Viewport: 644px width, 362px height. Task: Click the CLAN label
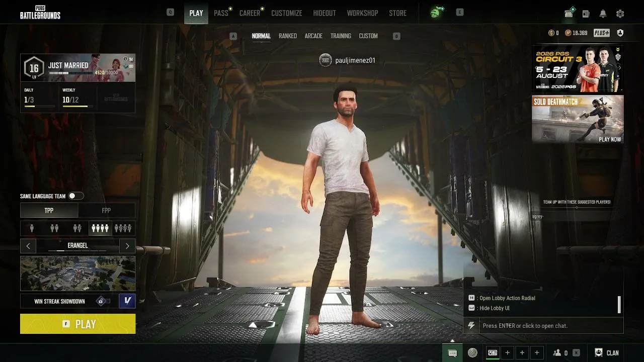[612, 353]
